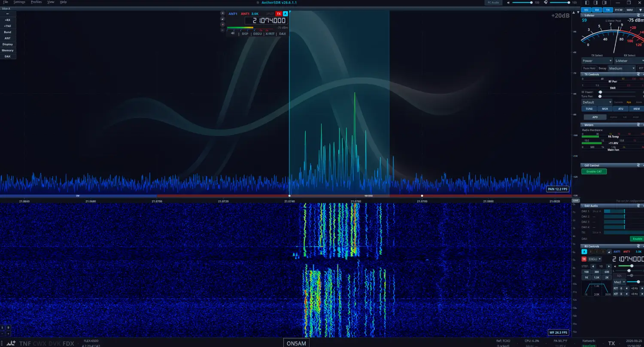Click the ON5AM callsign in status bar
The height and width of the screenshot is (347, 644).
(x=296, y=343)
